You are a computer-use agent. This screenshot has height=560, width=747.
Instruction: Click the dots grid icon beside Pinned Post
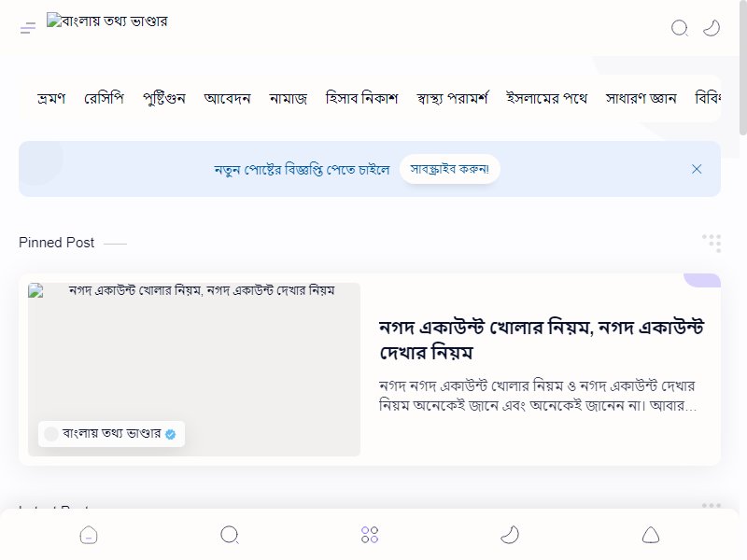tap(712, 243)
